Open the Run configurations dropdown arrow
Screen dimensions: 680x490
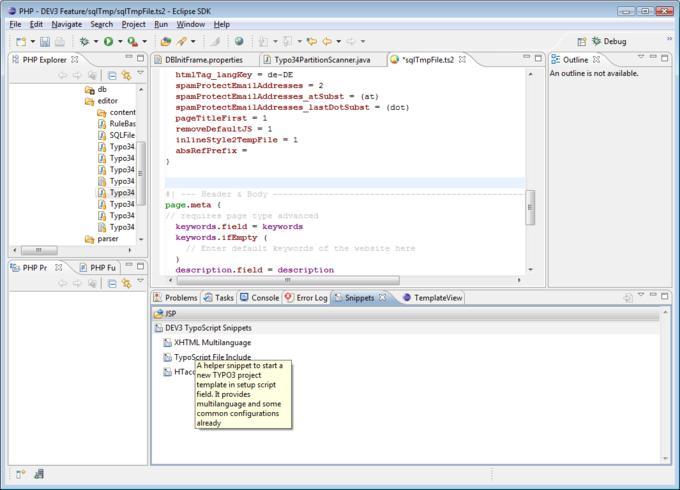click(x=120, y=42)
